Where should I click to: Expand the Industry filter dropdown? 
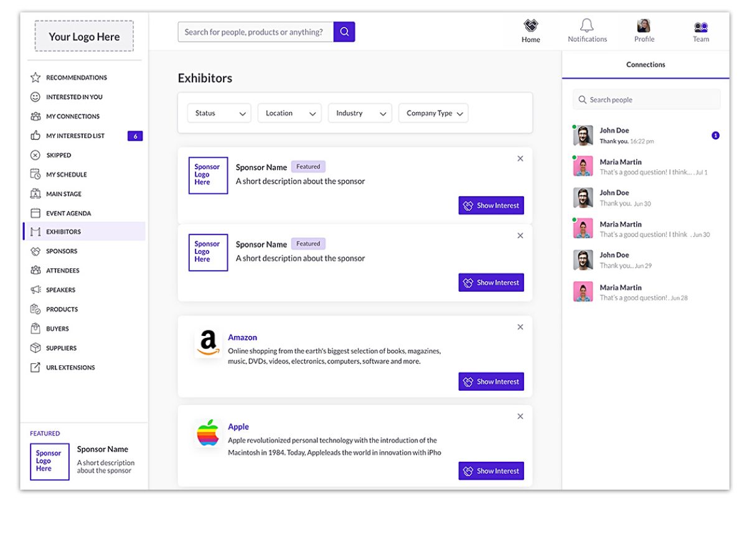pyautogui.click(x=360, y=113)
